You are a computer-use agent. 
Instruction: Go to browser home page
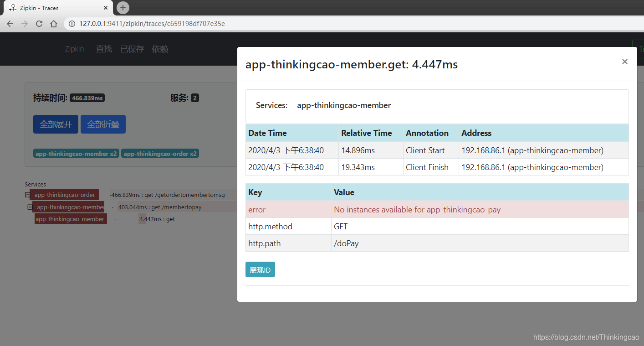coord(54,24)
